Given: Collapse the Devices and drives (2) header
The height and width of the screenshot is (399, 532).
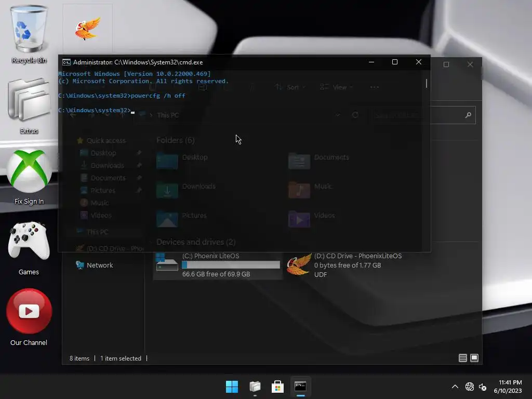Looking at the screenshot, I should point(196,242).
